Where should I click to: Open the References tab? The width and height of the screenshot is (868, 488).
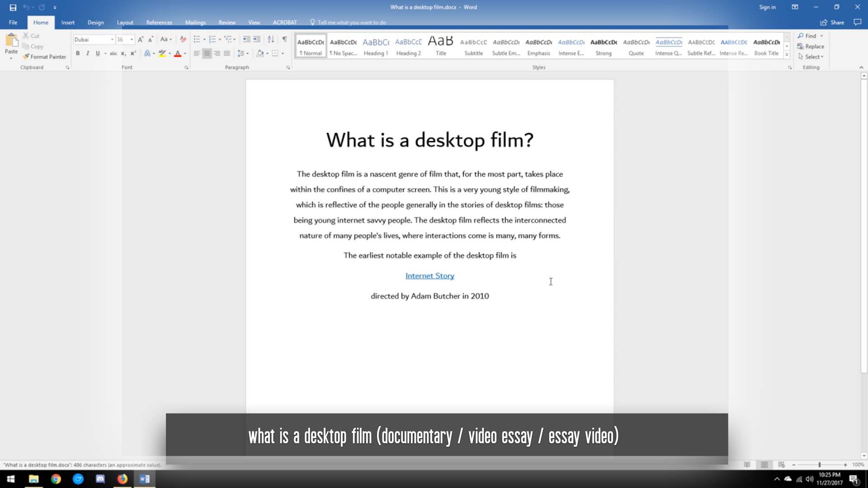click(159, 23)
